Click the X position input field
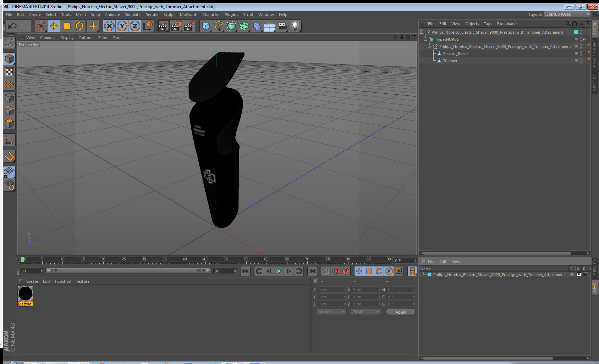The height and width of the screenshot is (364, 599). coord(331,290)
